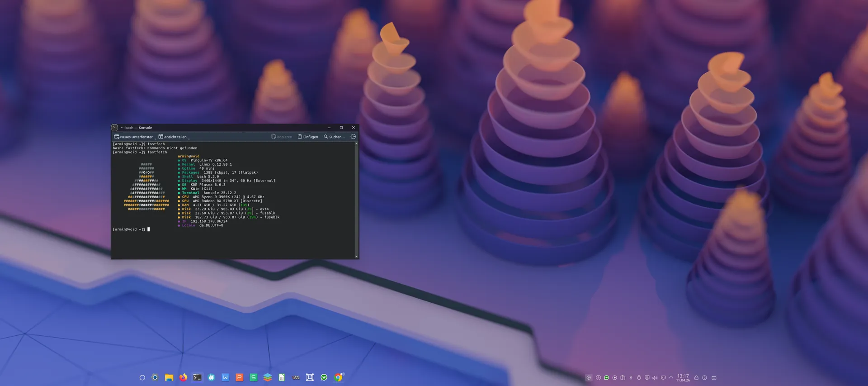
Task: Click the notifications tray icon
Action: 663,377
